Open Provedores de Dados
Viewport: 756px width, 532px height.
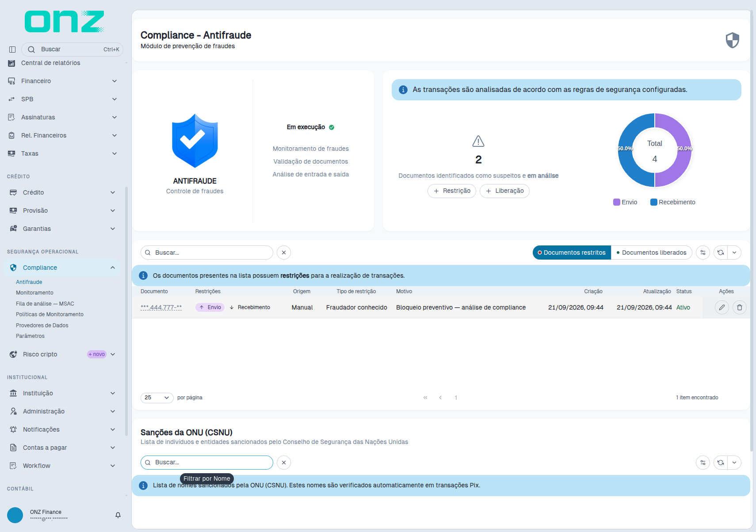coord(42,325)
